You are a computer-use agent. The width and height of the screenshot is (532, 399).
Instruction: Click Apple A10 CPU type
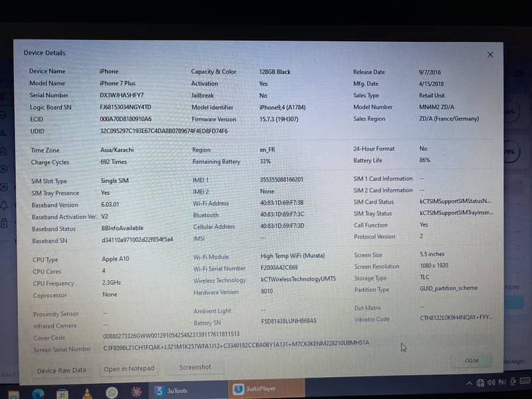[x=115, y=259]
